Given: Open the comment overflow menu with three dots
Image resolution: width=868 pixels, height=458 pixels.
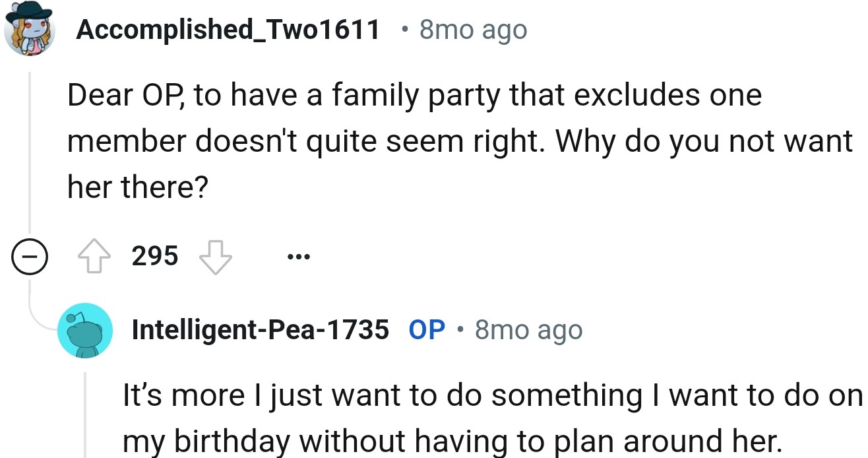Looking at the screenshot, I should 298,255.
